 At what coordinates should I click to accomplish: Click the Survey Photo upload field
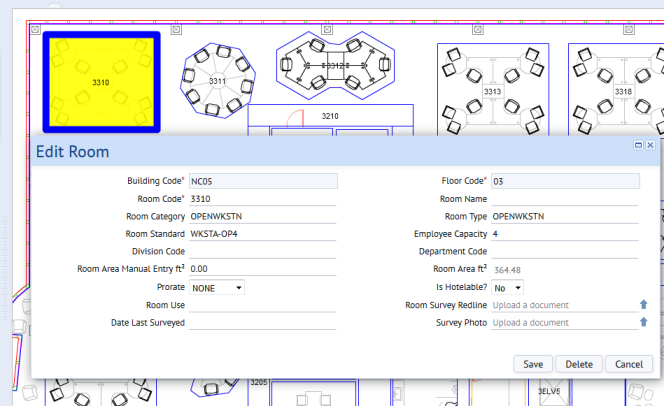(565, 323)
